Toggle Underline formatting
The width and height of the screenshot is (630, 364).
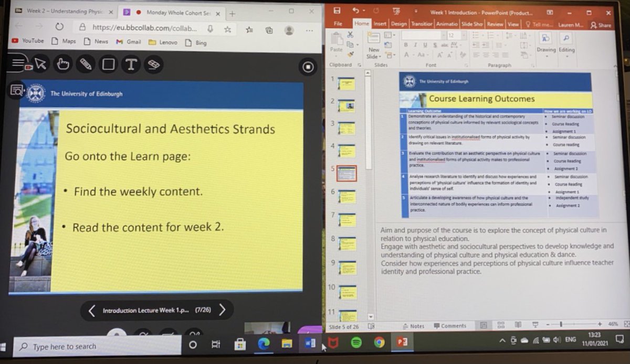[x=424, y=45]
